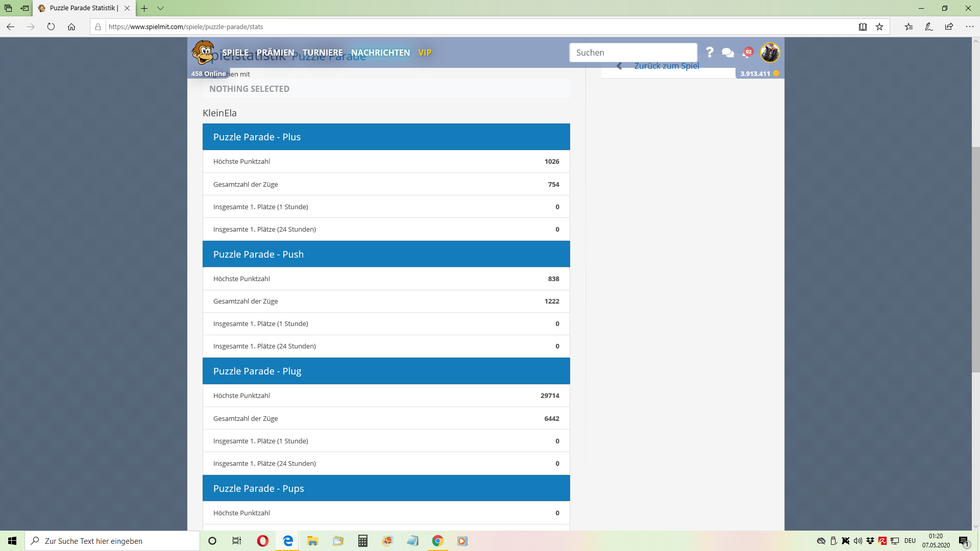Click the Suchen search field
Viewport: 980px width, 551px height.
point(633,53)
